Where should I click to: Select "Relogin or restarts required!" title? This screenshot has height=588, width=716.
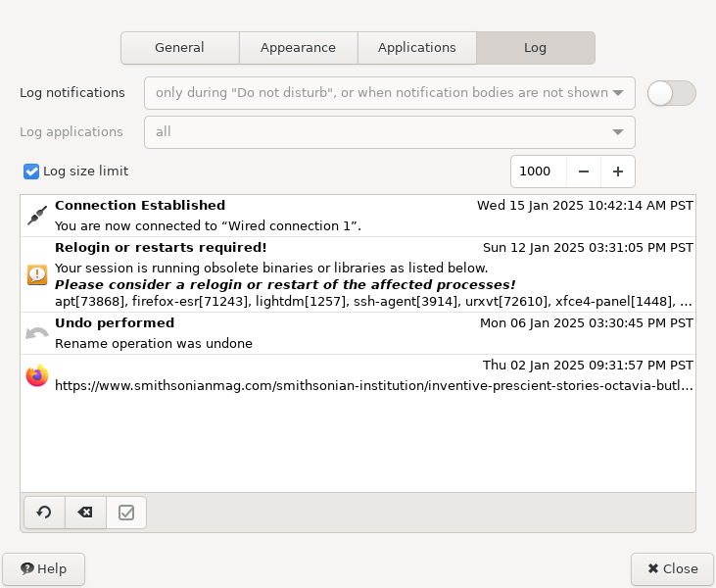click(x=161, y=247)
